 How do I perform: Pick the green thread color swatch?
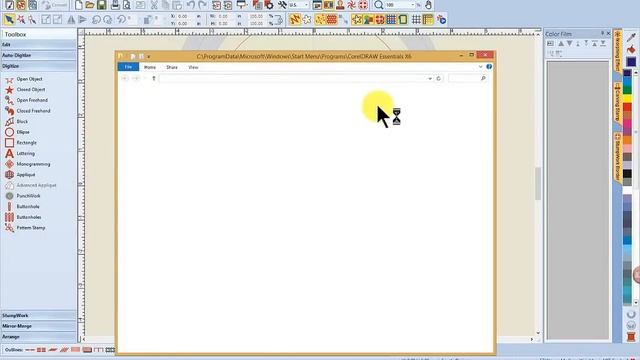click(627, 89)
